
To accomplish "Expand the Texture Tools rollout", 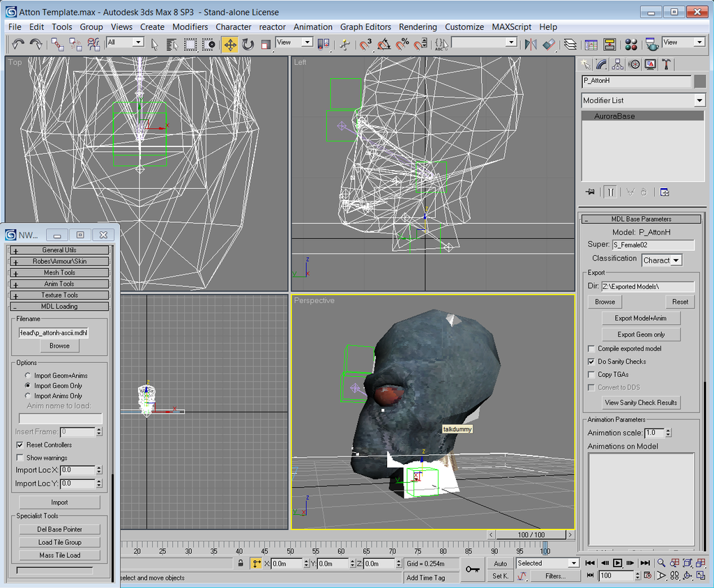I will click(59, 295).
